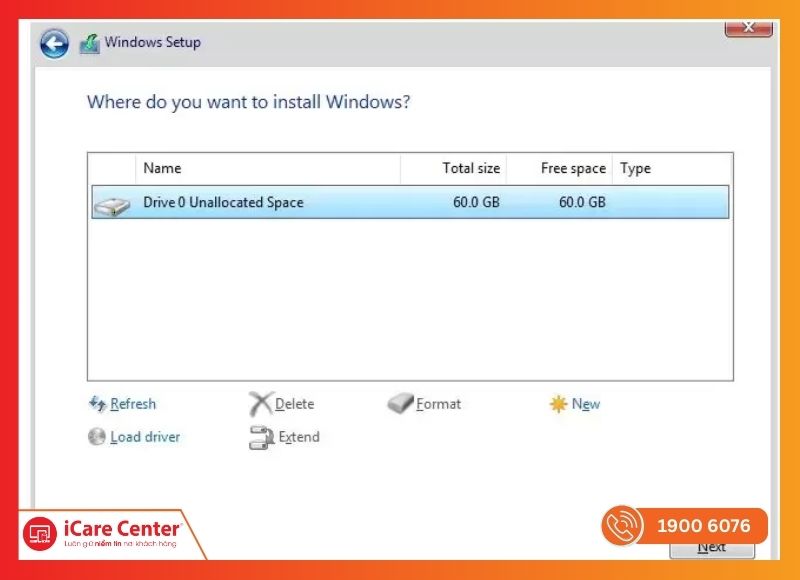Click the 60.0 GB free space value
800x580 pixels.
[x=582, y=202]
